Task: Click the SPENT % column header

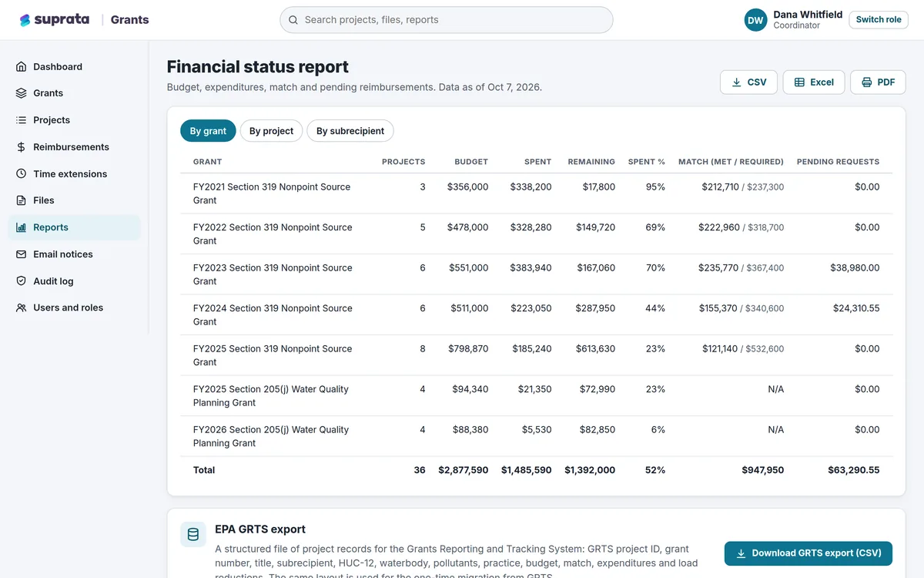Action: coord(647,162)
